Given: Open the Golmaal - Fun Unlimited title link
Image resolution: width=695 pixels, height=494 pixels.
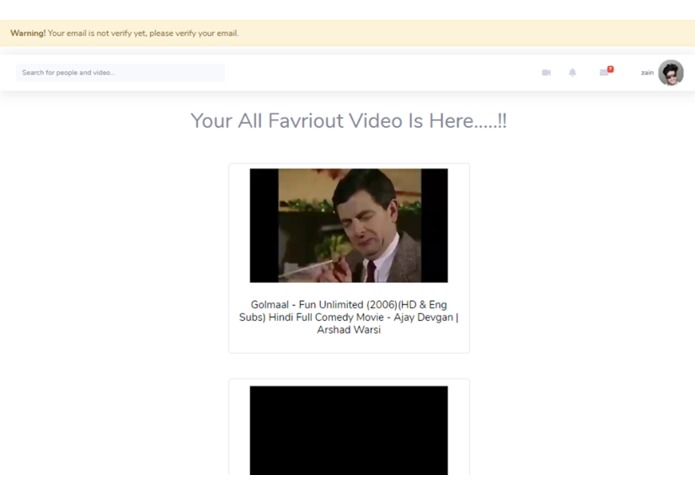Looking at the screenshot, I should click(348, 317).
